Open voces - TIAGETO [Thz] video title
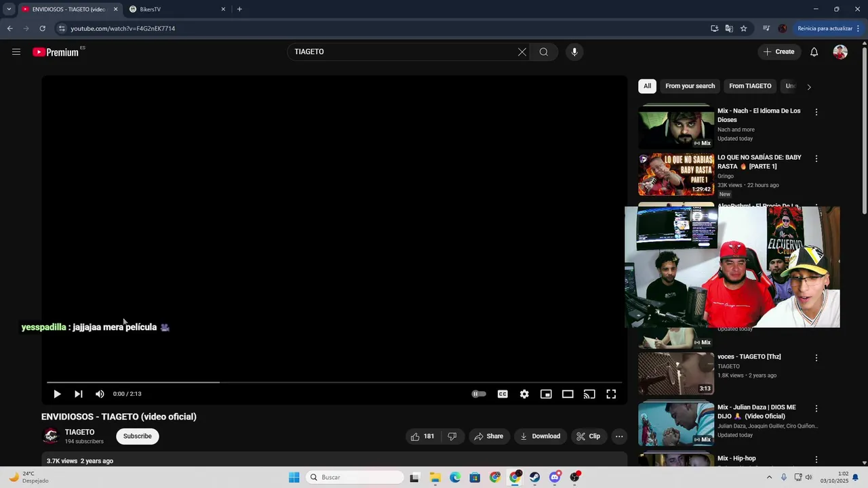The height and width of the screenshot is (488, 868). pyautogui.click(x=749, y=357)
